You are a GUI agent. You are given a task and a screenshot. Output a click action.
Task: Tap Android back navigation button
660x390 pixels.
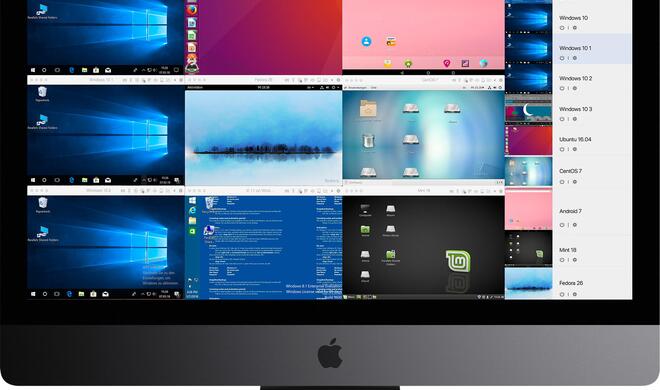tap(402, 73)
